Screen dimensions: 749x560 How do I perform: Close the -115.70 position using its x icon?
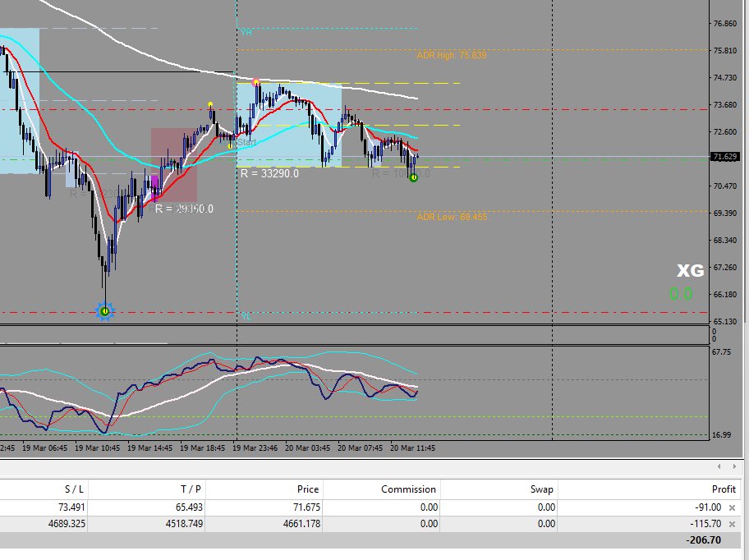pyautogui.click(x=732, y=524)
